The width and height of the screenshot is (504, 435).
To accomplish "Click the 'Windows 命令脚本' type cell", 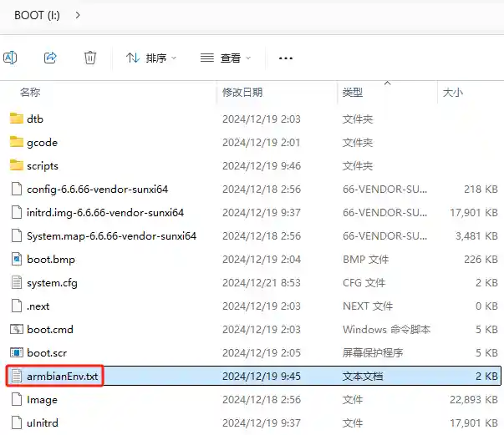I will 387,330.
